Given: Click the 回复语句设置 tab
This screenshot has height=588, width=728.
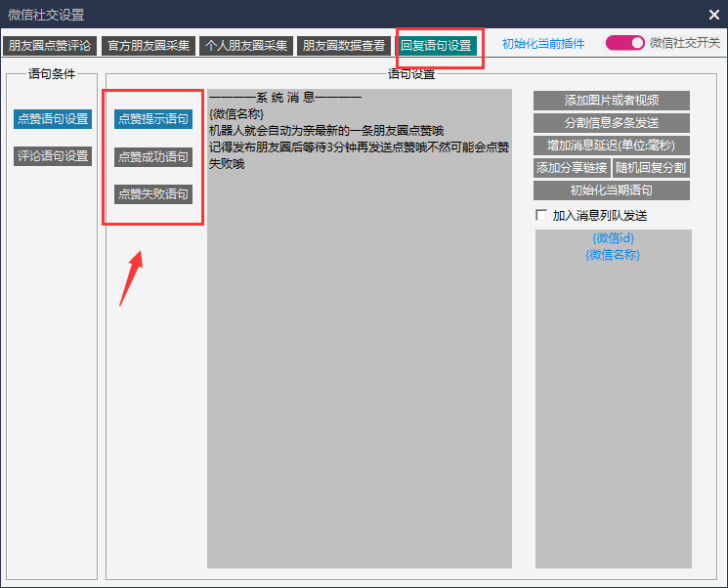Looking at the screenshot, I should point(437,46).
